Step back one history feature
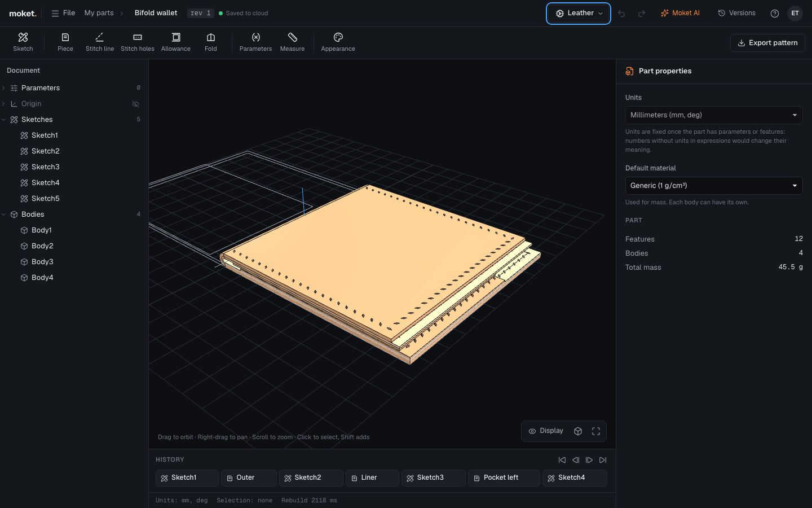The height and width of the screenshot is (508, 812). pyautogui.click(x=576, y=460)
